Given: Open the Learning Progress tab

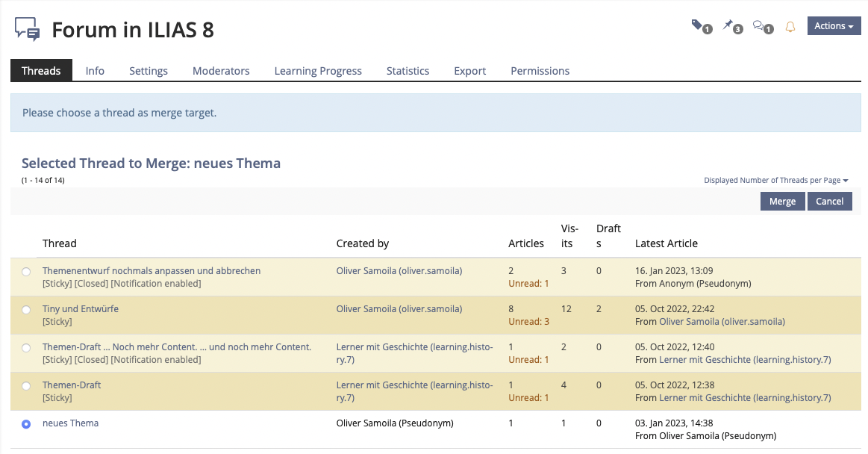Looking at the screenshot, I should click(318, 71).
